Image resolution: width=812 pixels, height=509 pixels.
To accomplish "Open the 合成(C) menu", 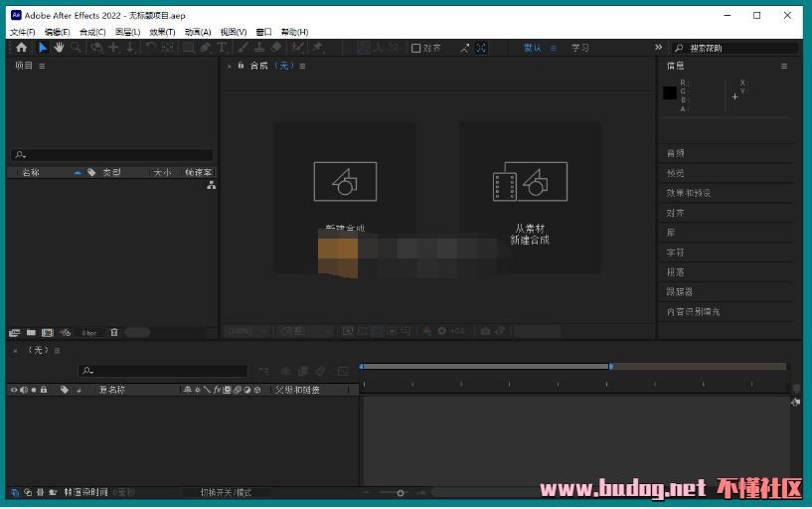I will pos(92,32).
